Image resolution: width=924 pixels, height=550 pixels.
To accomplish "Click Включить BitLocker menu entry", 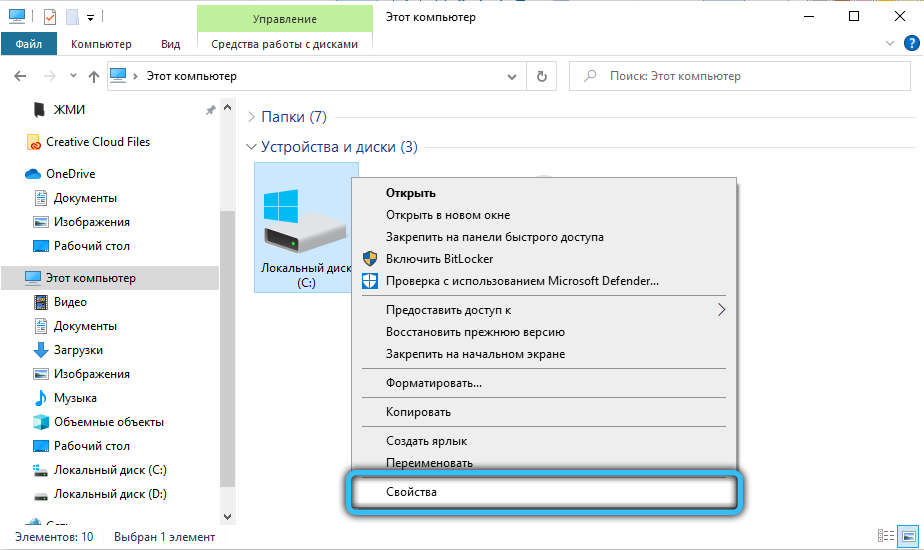I will [x=439, y=259].
